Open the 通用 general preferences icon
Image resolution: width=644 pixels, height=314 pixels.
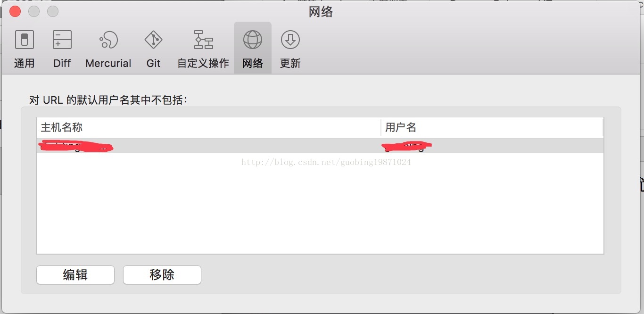(x=25, y=40)
